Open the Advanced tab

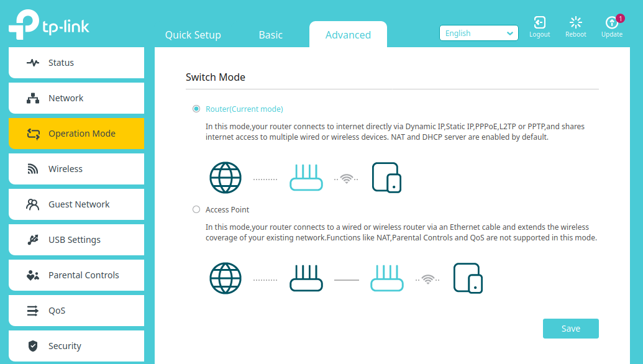pyautogui.click(x=348, y=35)
